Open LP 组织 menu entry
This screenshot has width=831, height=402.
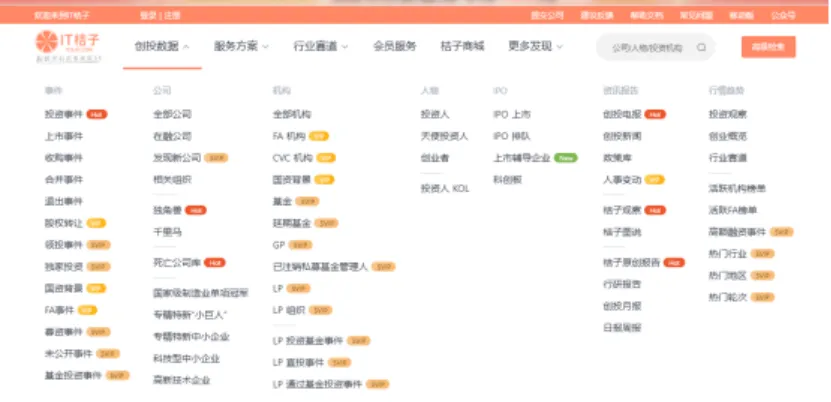(289, 310)
